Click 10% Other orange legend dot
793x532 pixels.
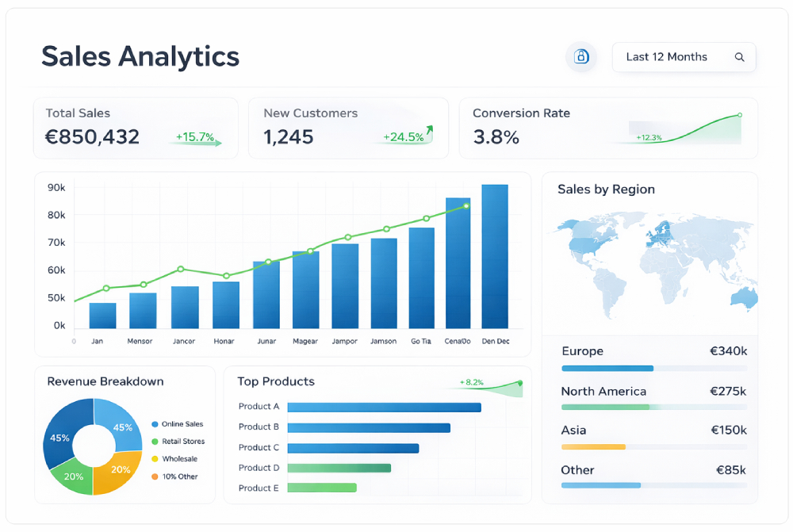click(x=155, y=477)
